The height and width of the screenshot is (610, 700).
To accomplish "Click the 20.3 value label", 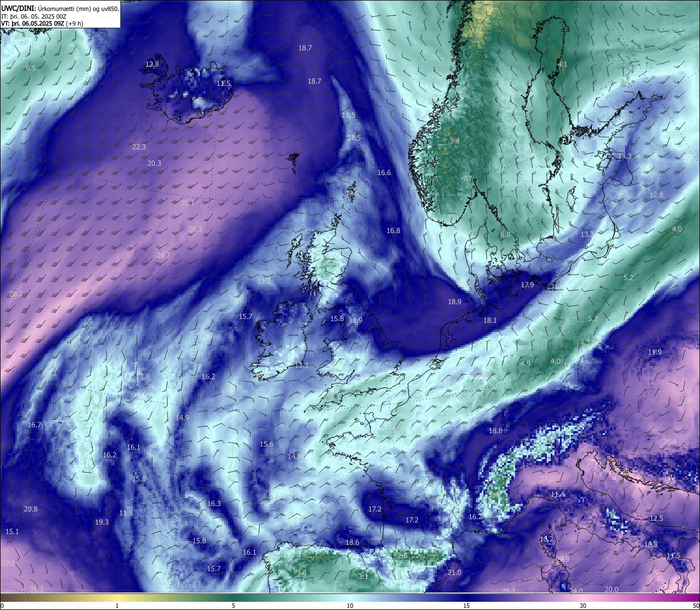I will coord(154,163).
